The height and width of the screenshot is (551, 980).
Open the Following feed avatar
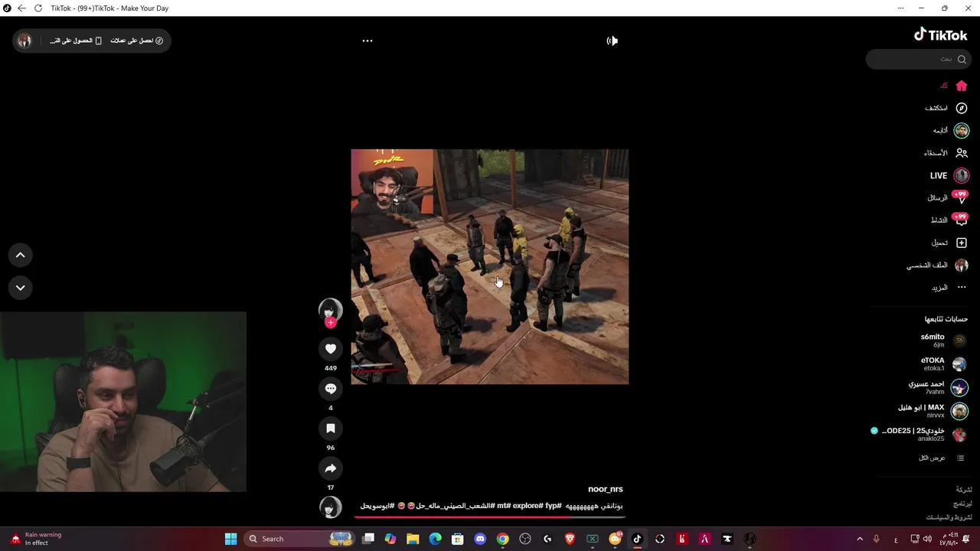pyautogui.click(x=962, y=130)
